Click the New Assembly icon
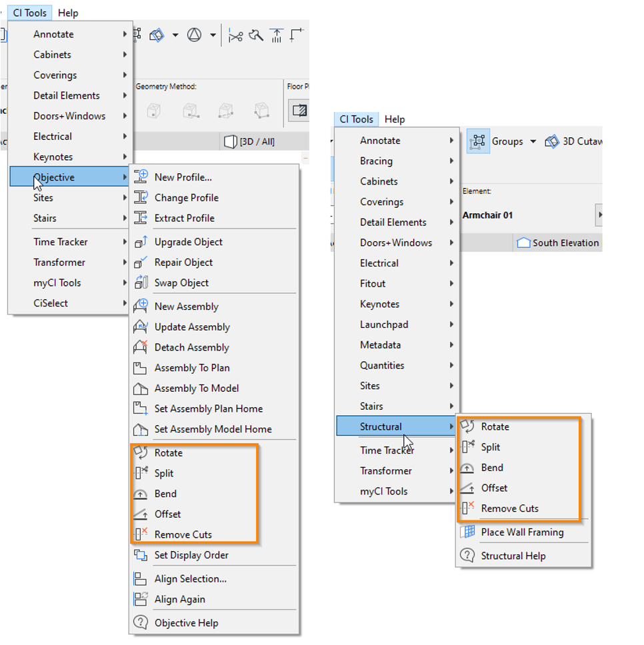This screenshot has width=644, height=645. point(141,307)
